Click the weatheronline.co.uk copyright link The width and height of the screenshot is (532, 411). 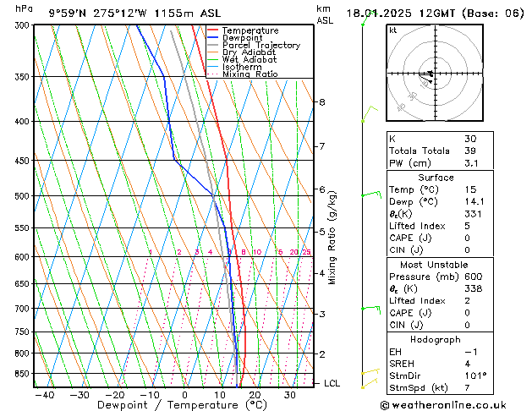click(443, 405)
